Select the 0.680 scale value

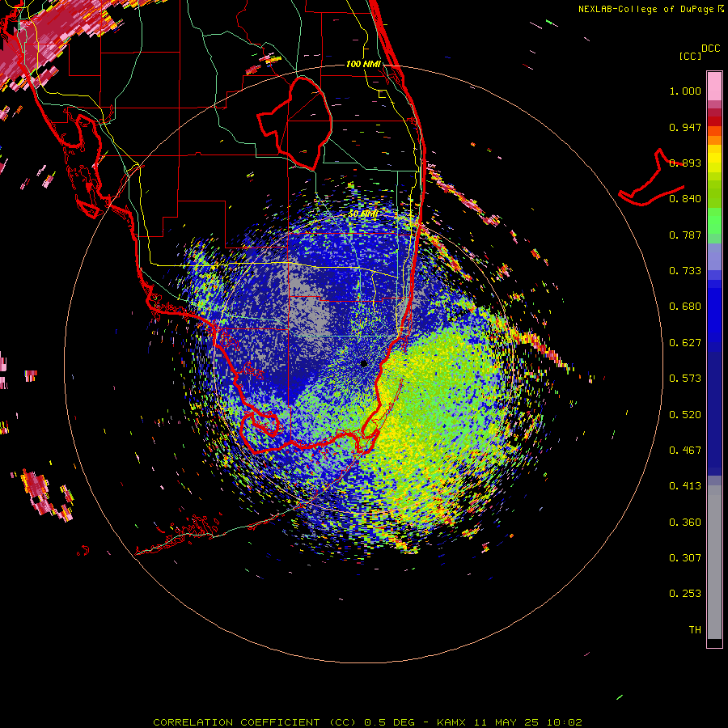(685, 307)
